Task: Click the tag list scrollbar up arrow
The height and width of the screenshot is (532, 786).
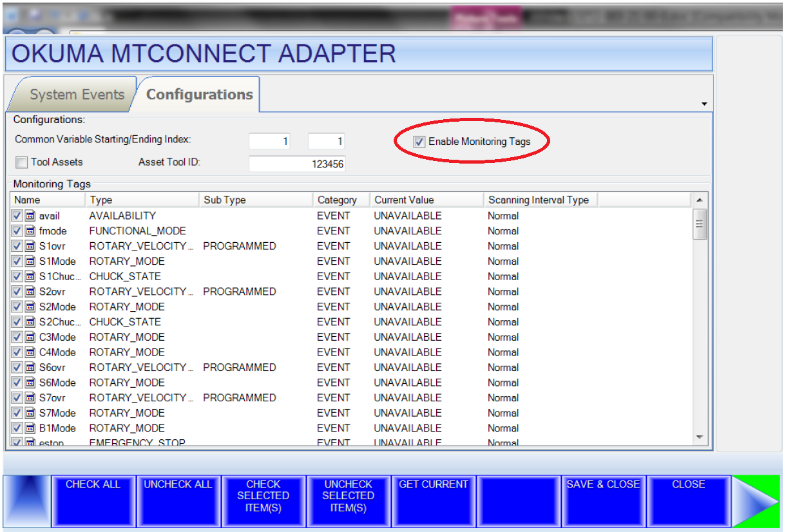Action: click(x=700, y=200)
